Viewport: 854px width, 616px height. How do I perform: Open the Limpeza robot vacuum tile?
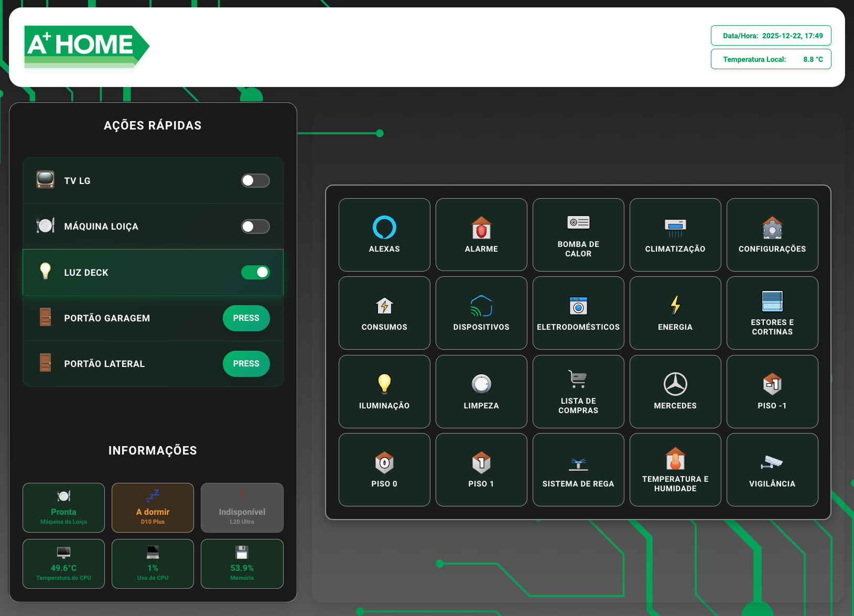(481, 391)
